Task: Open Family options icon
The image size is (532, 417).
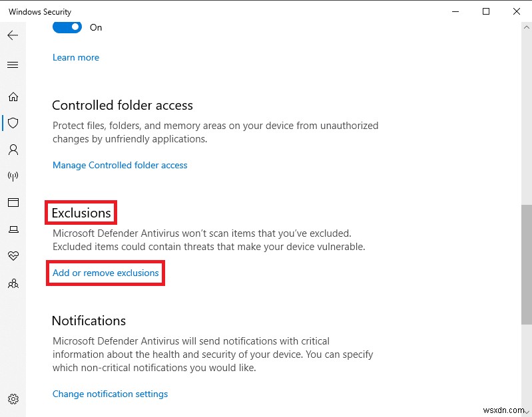Action: (x=13, y=283)
